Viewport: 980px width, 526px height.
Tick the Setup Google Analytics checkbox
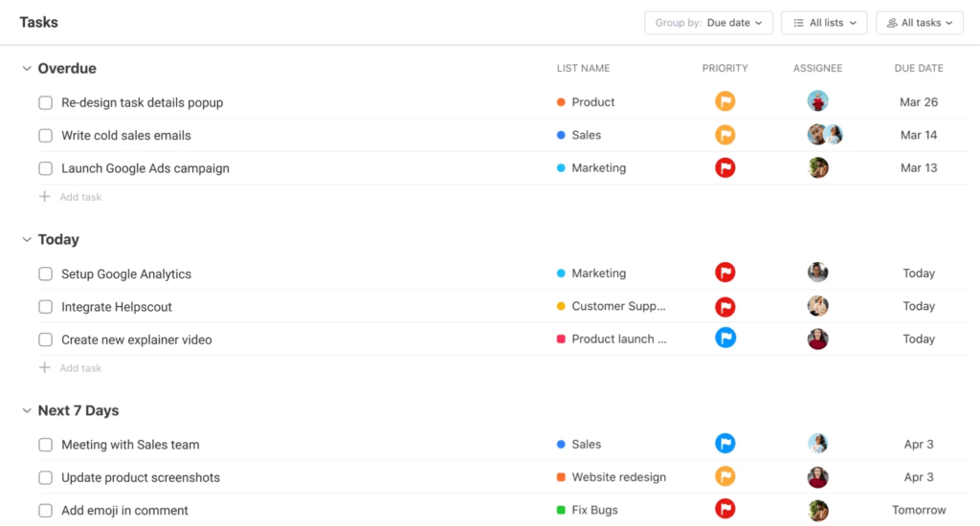[x=46, y=274]
